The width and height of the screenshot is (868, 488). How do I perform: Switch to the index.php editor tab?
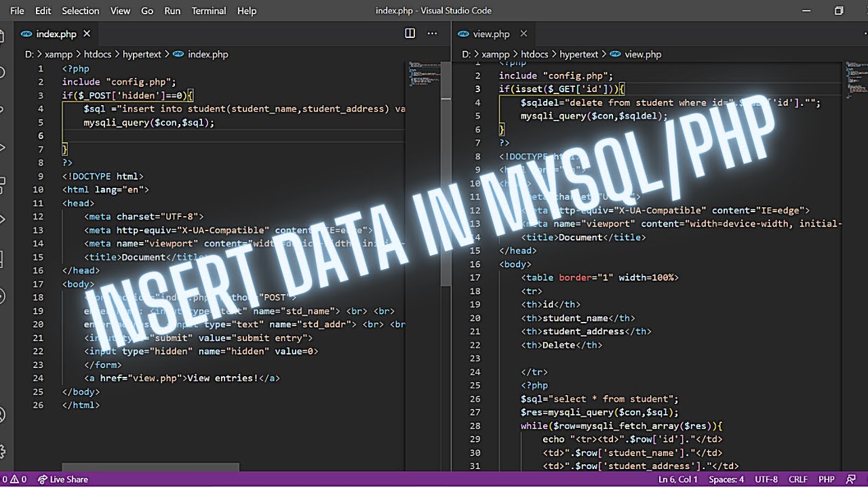click(57, 34)
